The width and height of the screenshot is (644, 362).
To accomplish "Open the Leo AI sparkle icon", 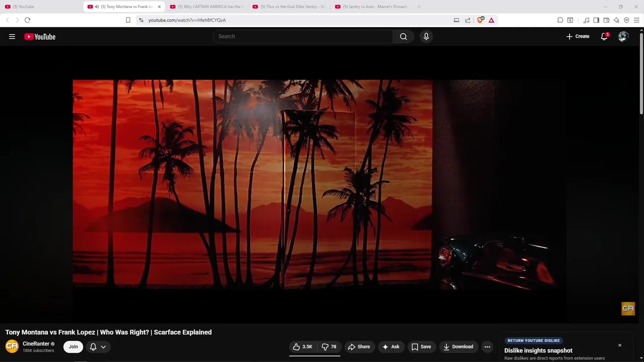I will (616, 20).
